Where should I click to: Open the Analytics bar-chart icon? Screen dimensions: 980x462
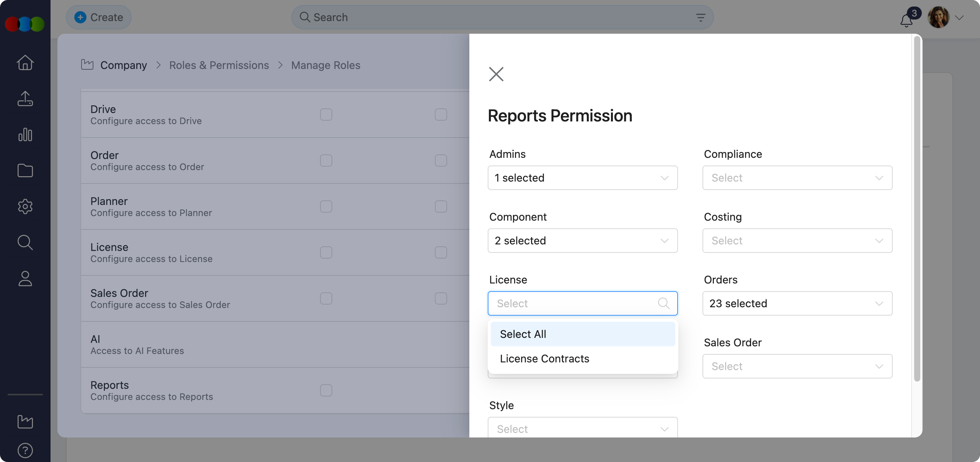pyautogui.click(x=25, y=135)
